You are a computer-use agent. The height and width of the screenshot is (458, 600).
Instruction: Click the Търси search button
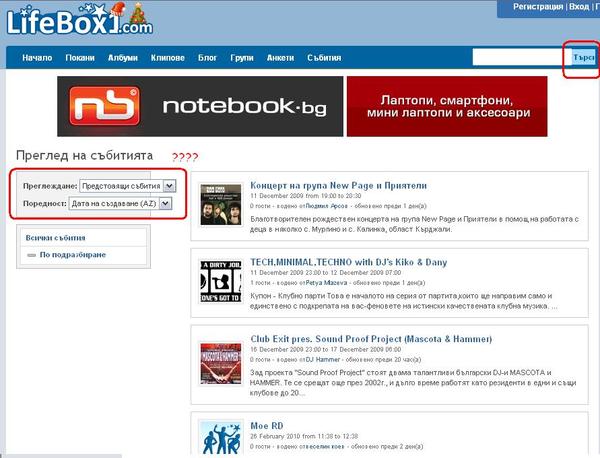pos(584,57)
